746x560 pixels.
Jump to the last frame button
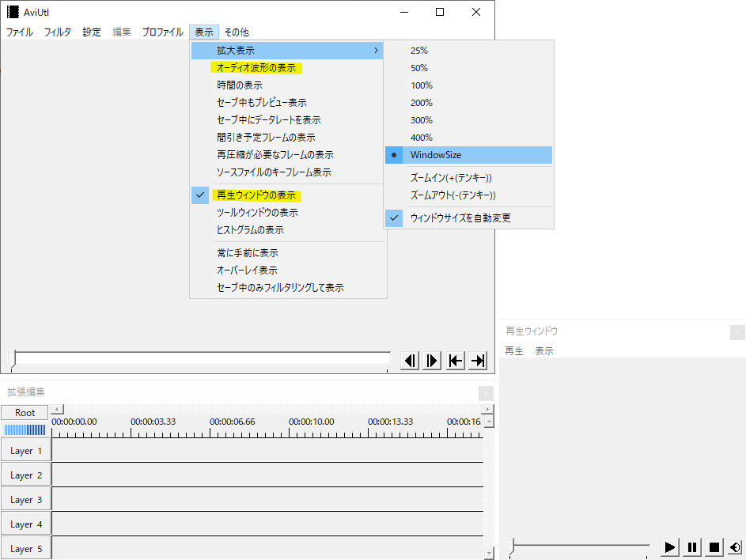coord(478,361)
